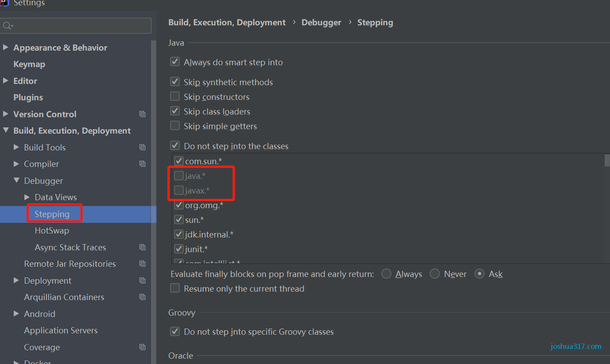Click the icon next to Async Stack Traces
The width and height of the screenshot is (610, 364).
[142, 247]
